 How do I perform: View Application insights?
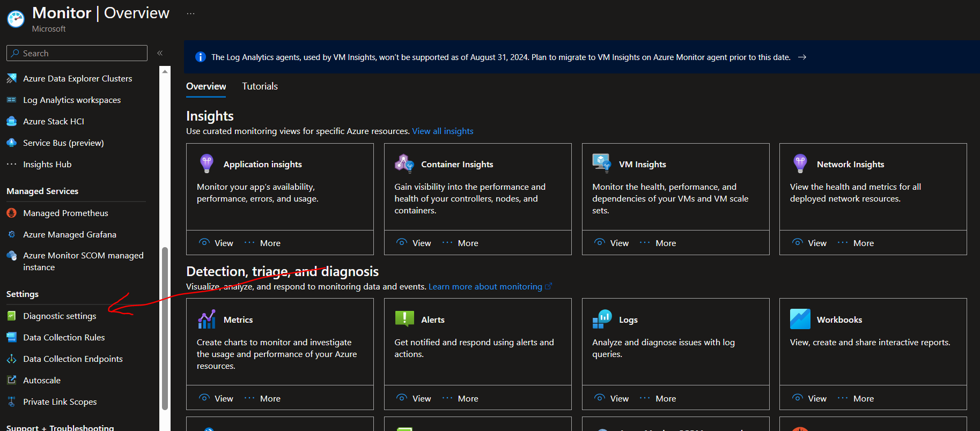point(216,243)
